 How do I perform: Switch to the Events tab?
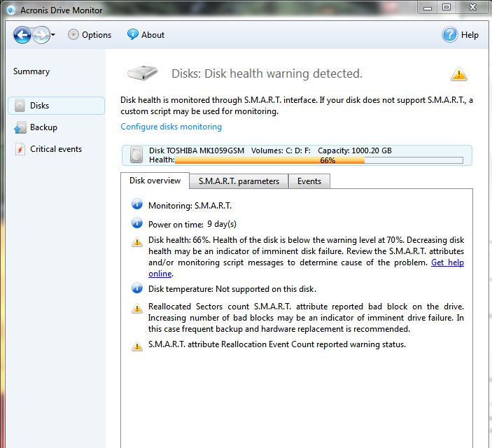click(309, 181)
